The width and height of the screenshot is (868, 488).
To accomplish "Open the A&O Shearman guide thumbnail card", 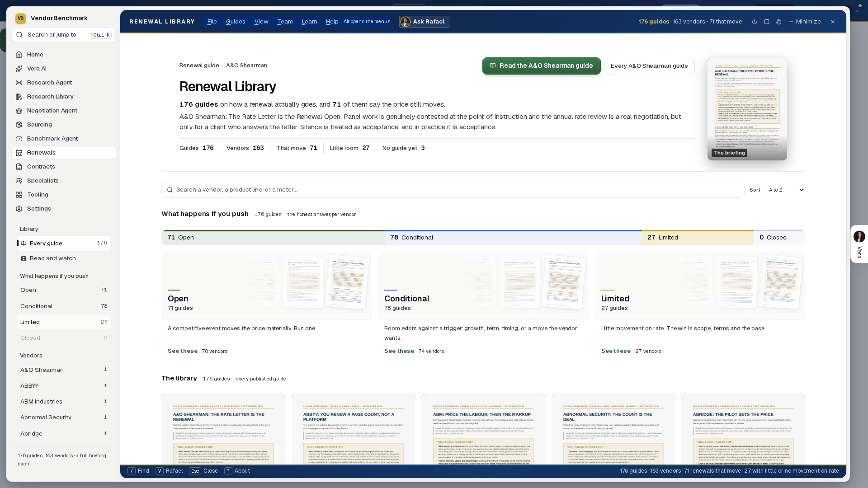I will pos(223,429).
